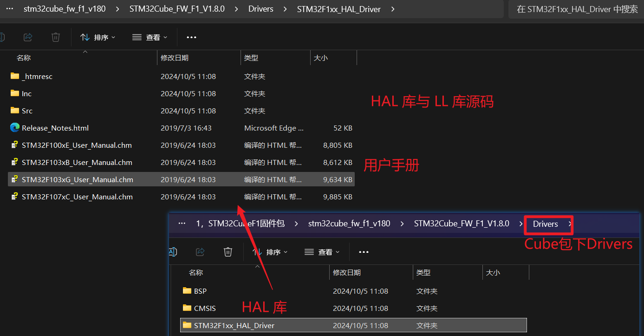Screen dimensions: 644x336
Task: Click the Src folder icon
Action: point(15,111)
